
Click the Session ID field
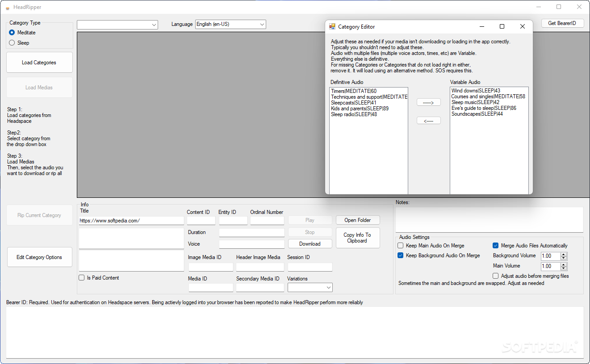click(x=310, y=267)
